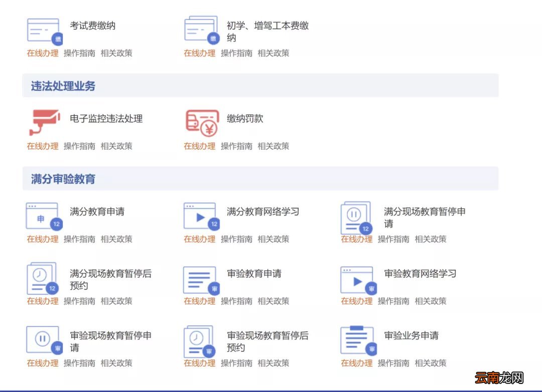
Task: Start 在线办理 for 满分现场教育暂停后预约
Action: 43,301
